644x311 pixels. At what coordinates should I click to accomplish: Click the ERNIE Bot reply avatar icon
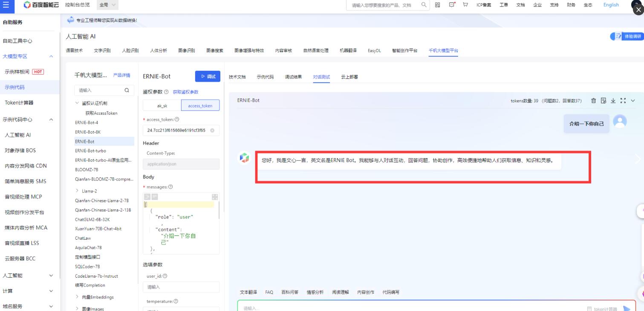244,158
